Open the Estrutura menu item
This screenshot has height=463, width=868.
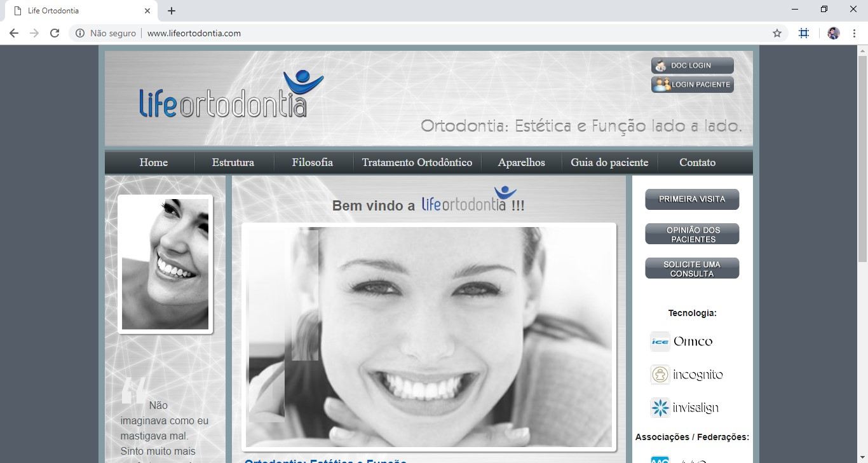(x=233, y=162)
